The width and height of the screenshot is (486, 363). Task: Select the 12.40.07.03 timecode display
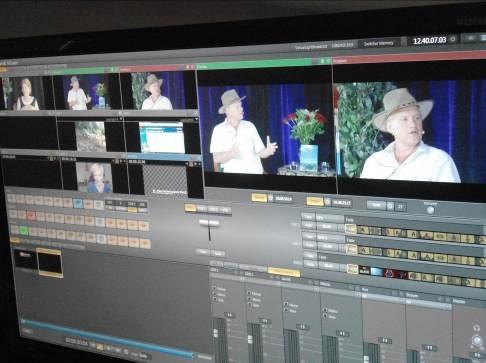pyautogui.click(x=429, y=41)
